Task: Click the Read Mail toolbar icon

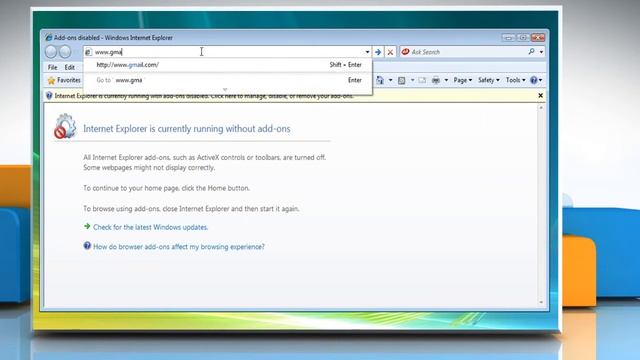Action: point(422,80)
